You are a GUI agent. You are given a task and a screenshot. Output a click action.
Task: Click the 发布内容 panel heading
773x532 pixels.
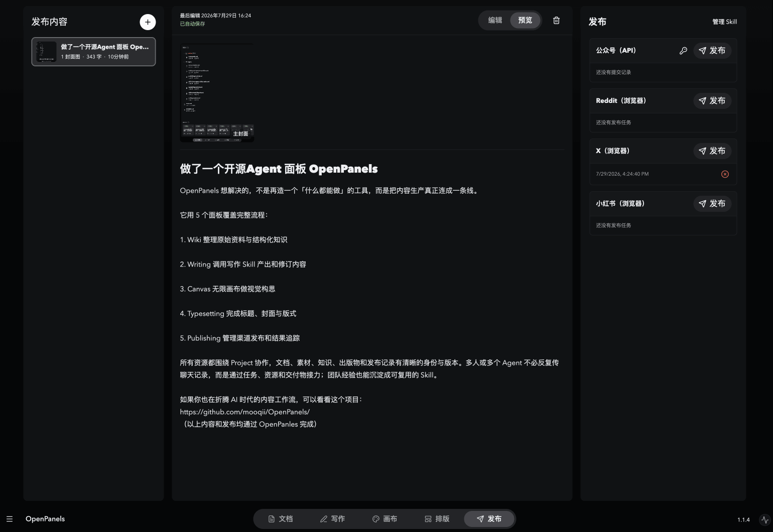click(x=49, y=22)
